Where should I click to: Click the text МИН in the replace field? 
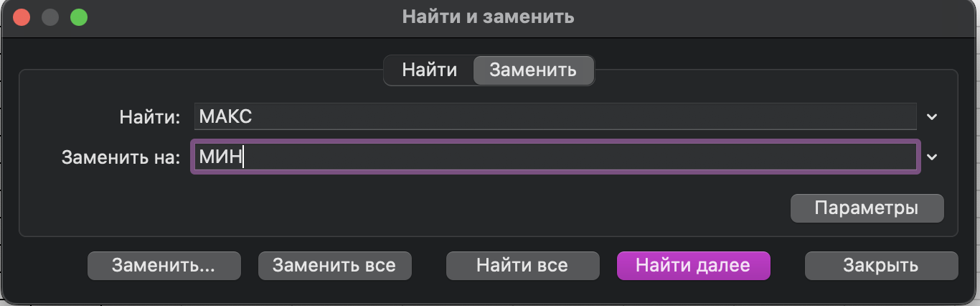(221, 157)
